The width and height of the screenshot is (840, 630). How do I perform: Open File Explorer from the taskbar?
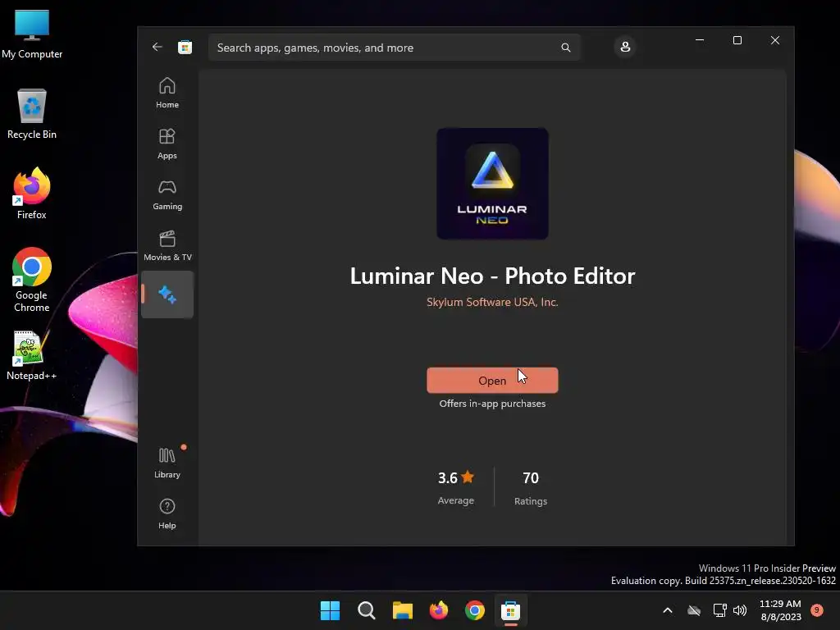coord(402,610)
